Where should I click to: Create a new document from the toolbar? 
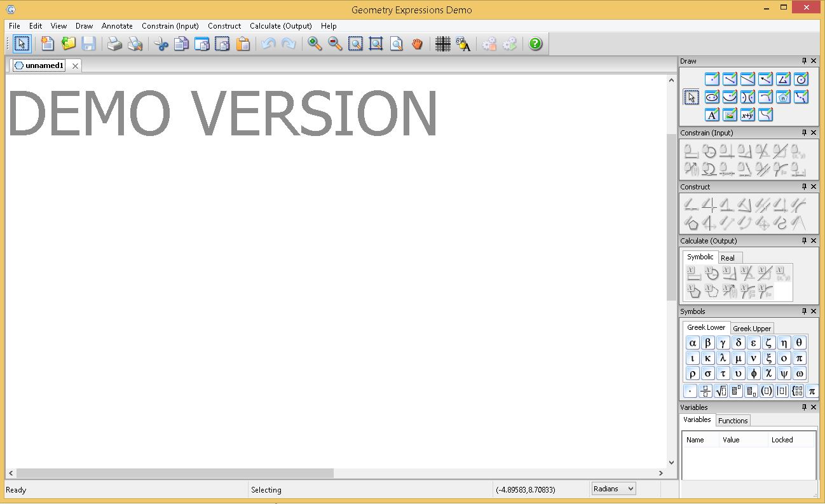(x=47, y=44)
